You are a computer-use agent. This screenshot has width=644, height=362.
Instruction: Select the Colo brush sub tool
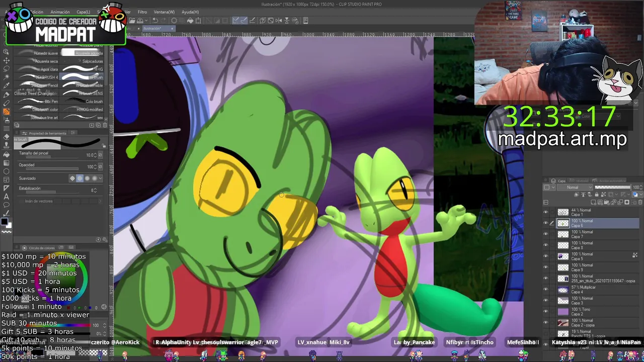tap(82, 102)
